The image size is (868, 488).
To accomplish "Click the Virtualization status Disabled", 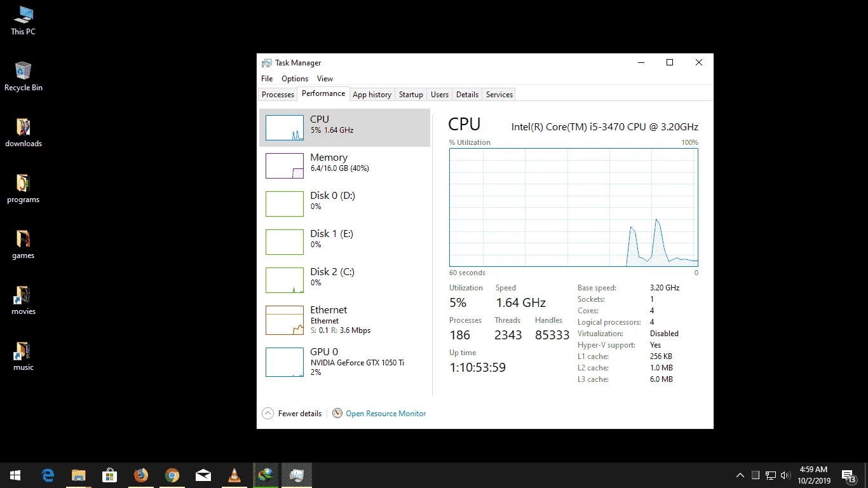I will coord(664,334).
